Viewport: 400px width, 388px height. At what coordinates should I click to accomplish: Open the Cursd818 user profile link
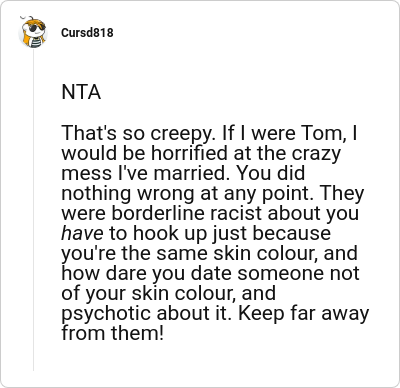(87, 33)
